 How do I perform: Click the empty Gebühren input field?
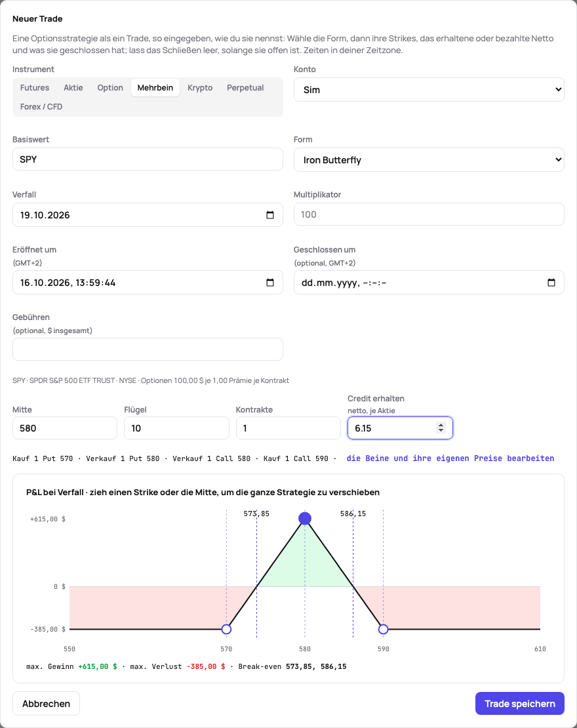[x=148, y=349]
